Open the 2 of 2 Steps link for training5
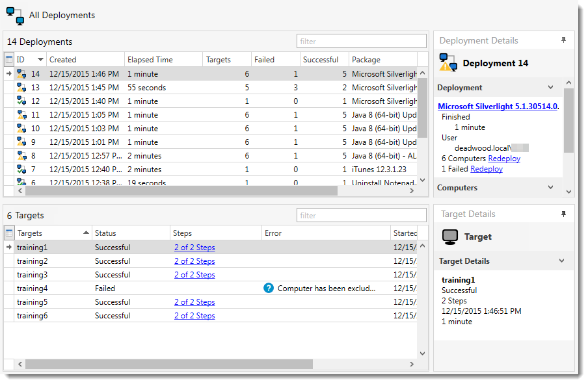This screenshot has height=384, width=588. [x=194, y=302]
